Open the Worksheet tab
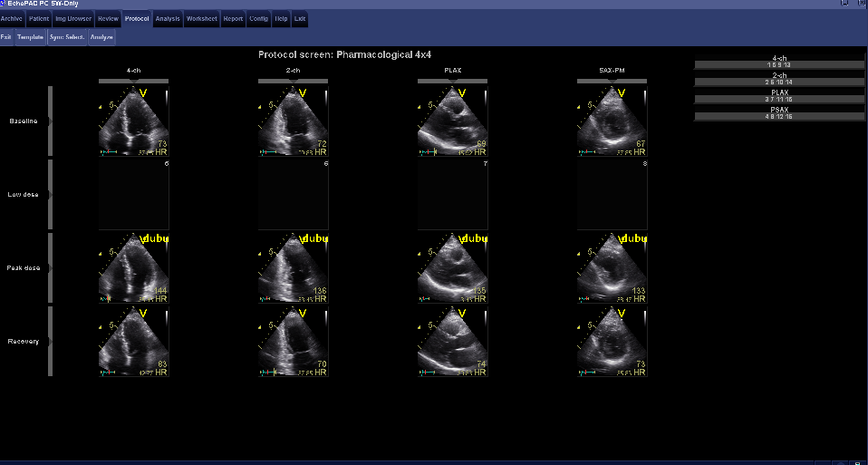Screen dimensions: 868x465 201,18
